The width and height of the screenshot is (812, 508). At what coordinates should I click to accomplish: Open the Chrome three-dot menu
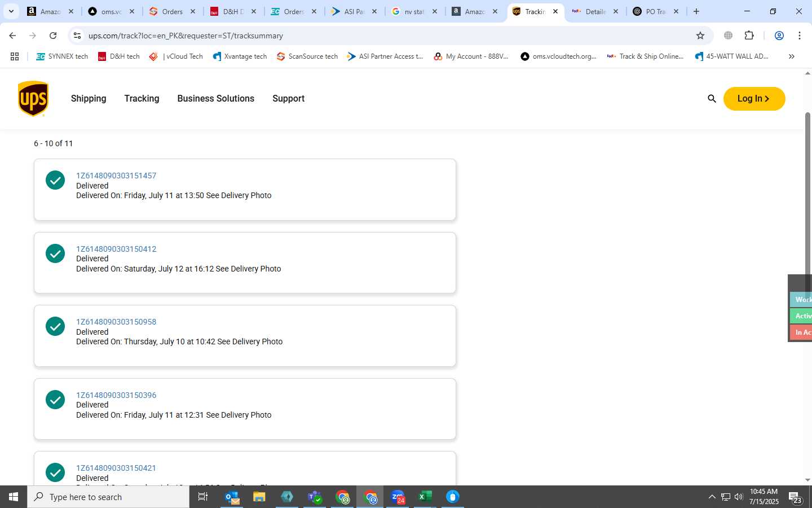click(x=800, y=36)
